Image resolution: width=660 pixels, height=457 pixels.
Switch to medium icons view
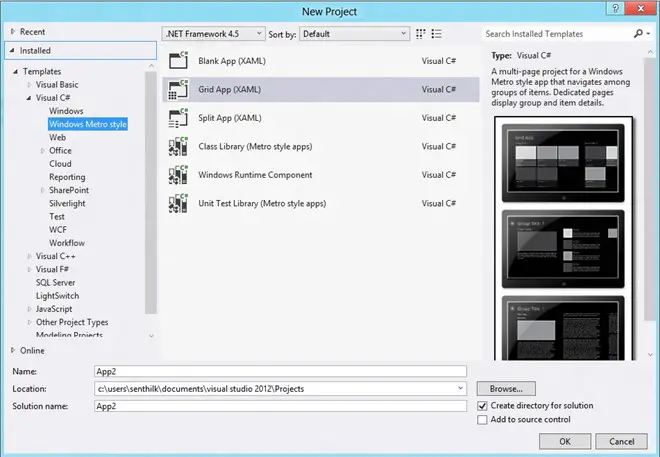[420, 34]
